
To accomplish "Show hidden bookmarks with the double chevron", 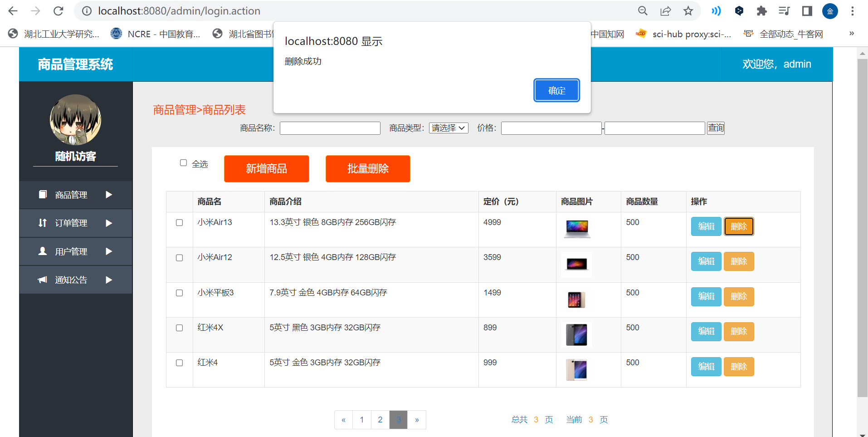I will 852,33.
